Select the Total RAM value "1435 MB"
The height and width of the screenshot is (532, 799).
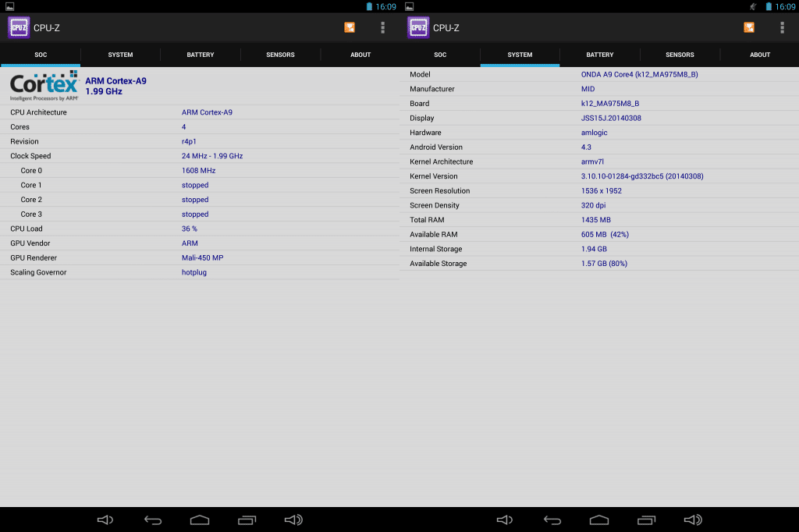(x=595, y=220)
